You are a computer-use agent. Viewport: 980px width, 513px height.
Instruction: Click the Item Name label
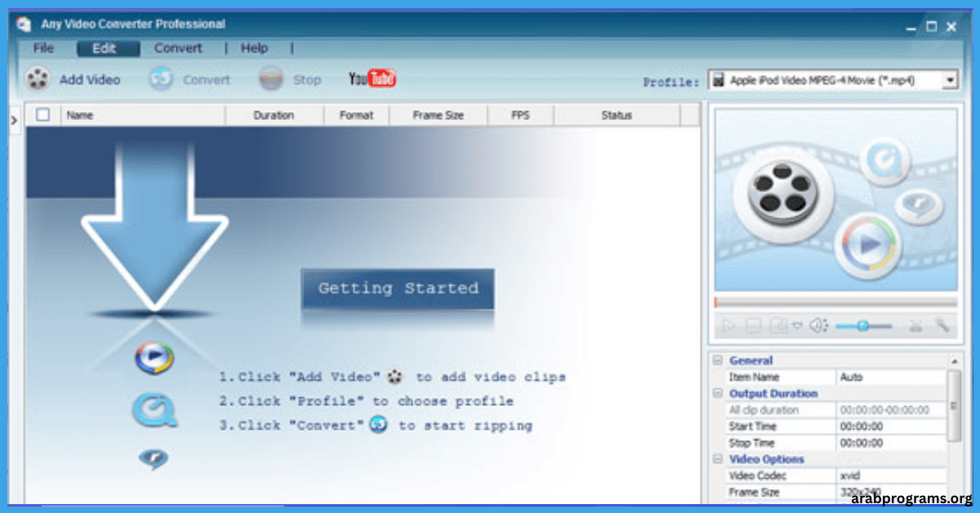tap(754, 377)
